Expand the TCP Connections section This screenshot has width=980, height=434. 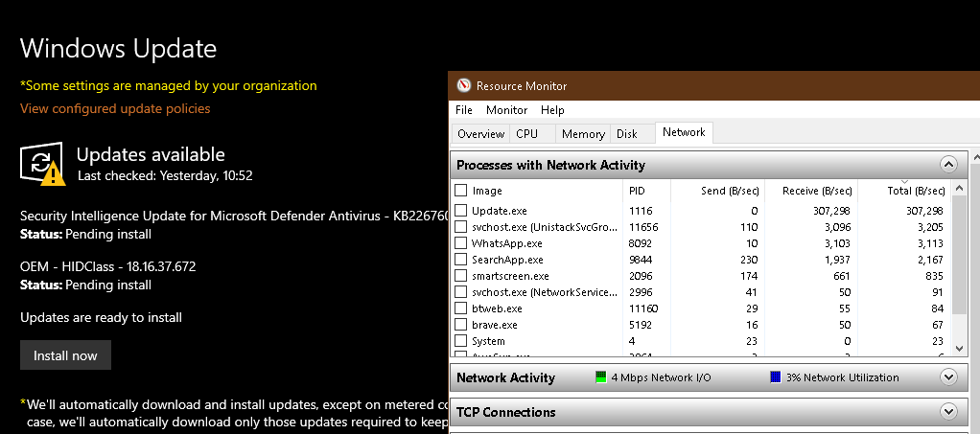[948, 412]
